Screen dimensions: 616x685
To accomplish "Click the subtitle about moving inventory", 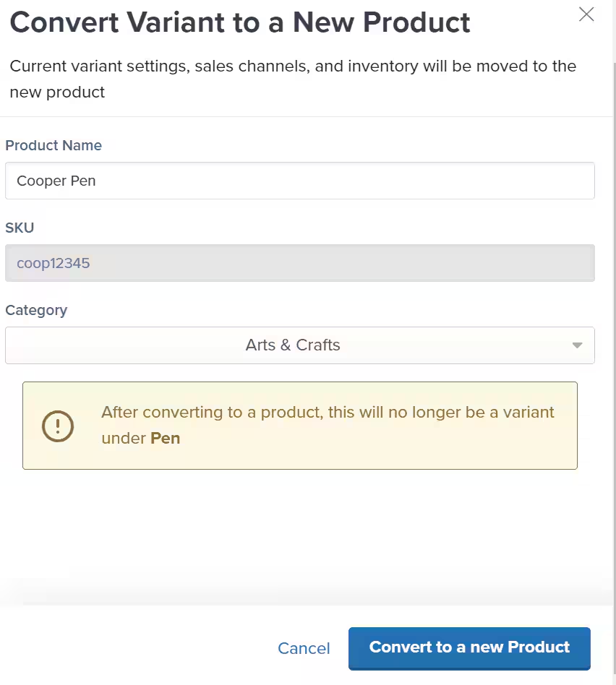I will [x=292, y=79].
